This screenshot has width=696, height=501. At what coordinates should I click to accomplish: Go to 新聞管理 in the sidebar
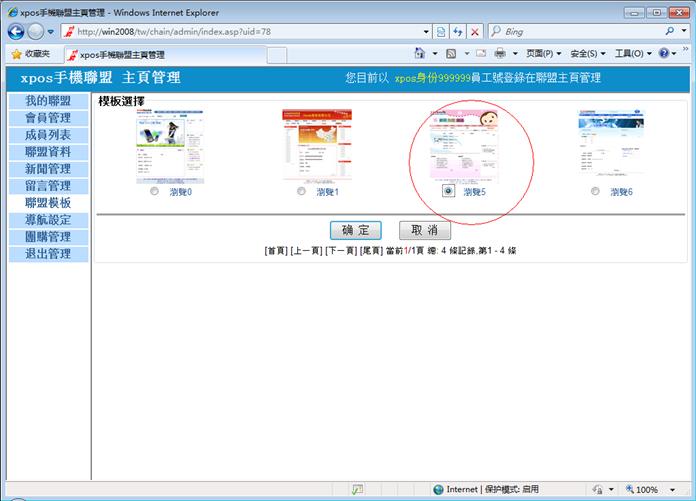coord(47,169)
